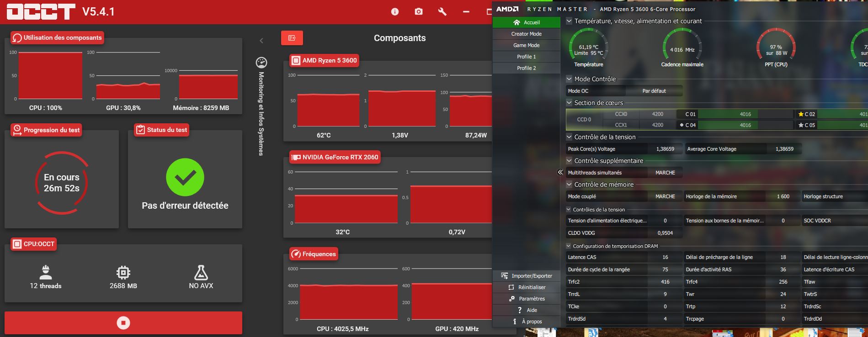Click the NO AVX flask icon

(201, 273)
